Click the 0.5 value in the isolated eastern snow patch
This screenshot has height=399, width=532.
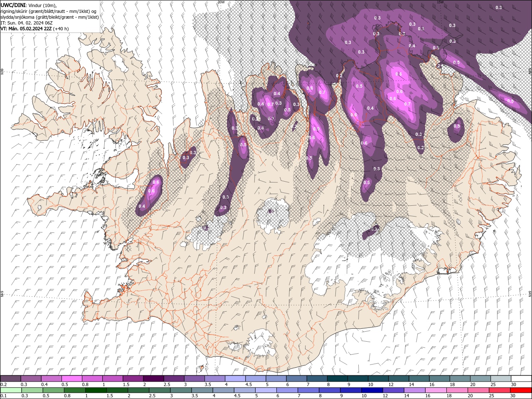pyautogui.click(x=457, y=126)
